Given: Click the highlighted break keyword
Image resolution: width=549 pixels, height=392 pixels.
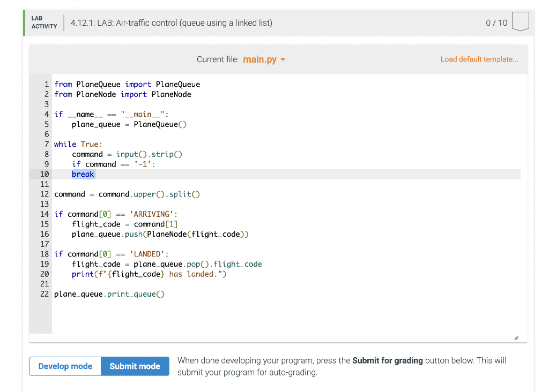Looking at the screenshot, I should 83,174.
